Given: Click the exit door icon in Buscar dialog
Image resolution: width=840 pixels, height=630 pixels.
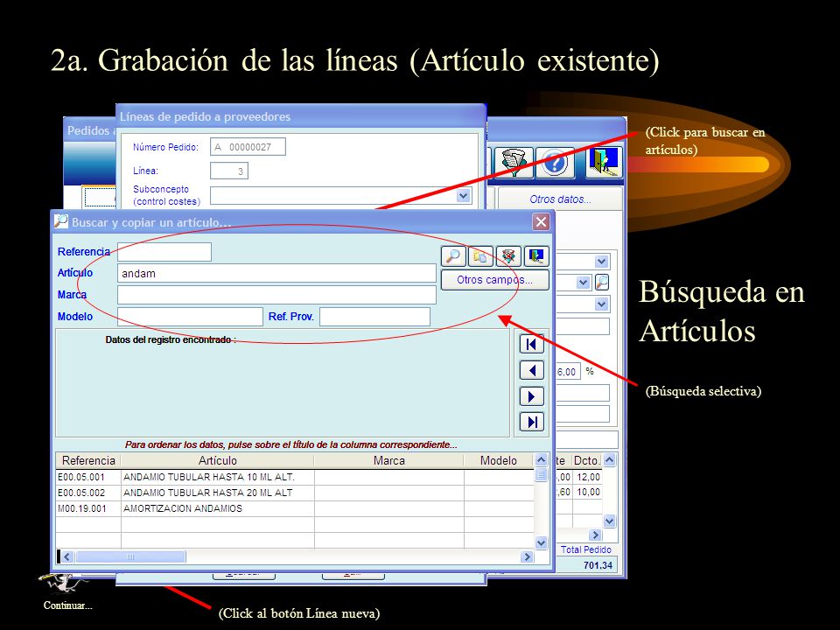Looking at the screenshot, I should pyautogui.click(x=536, y=256).
